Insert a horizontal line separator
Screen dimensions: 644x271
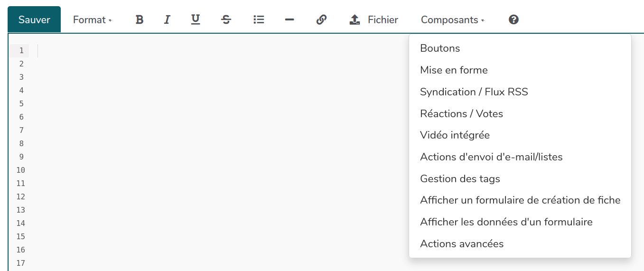(x=289, y=19)
